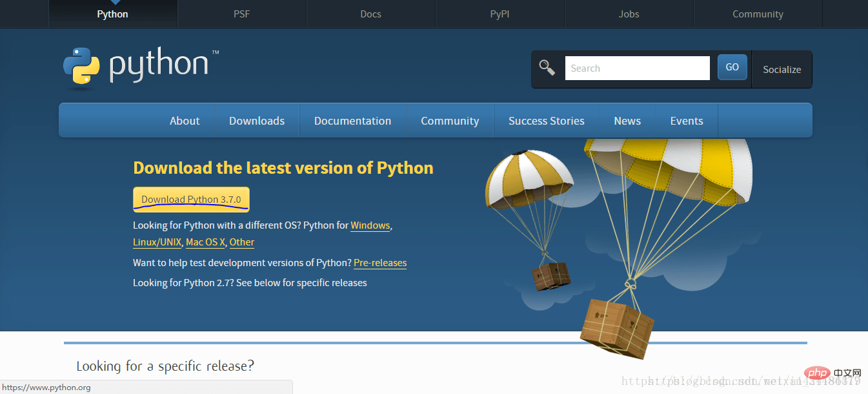The image size is (868, 394).
Task: Click the Download Python 3.7.0 button
Action: point(191,200)
